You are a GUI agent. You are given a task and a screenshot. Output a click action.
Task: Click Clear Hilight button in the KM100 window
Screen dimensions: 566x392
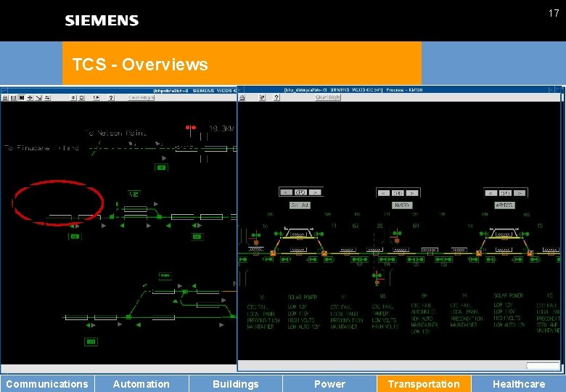tap(328, 97)
